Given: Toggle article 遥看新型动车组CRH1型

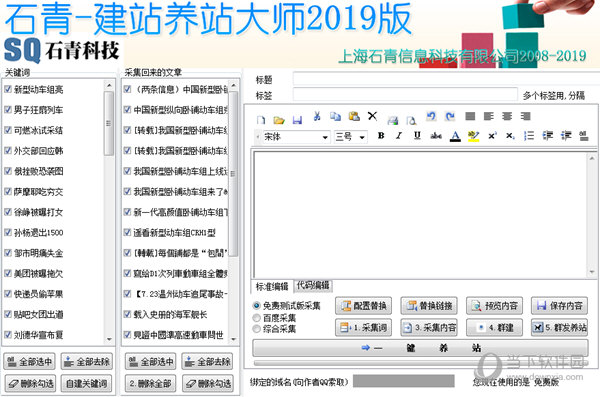Looking at the screenshot, I should [128, 232].
